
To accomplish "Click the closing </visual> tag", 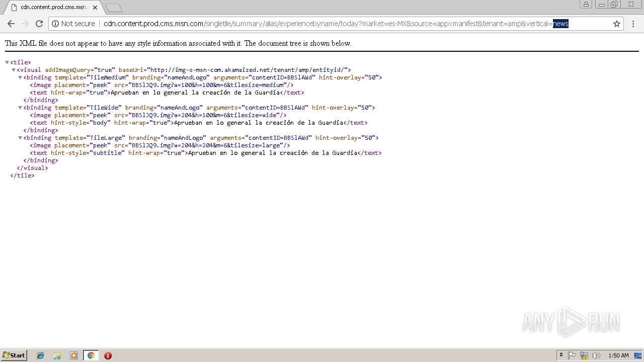I will [x=32, y=168].
